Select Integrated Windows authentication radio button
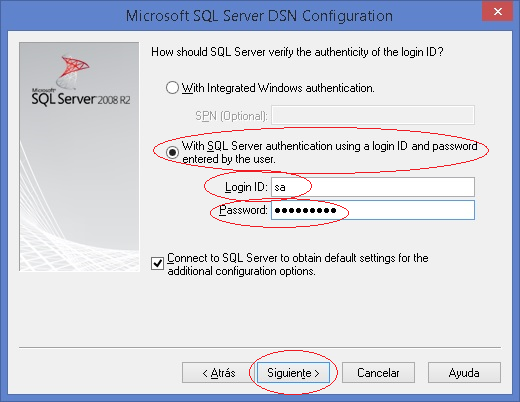This screenshot has width=520, height=402. (x=172, y=88)
